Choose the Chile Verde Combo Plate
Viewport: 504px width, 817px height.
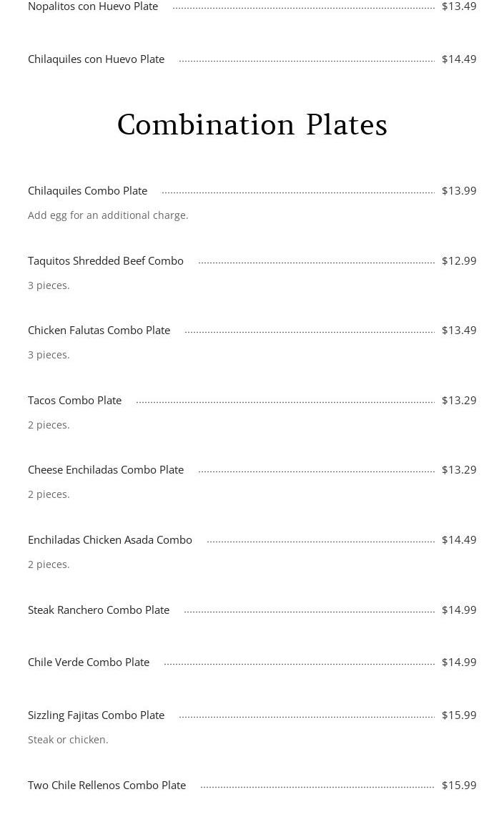click(x=88, y=662)
